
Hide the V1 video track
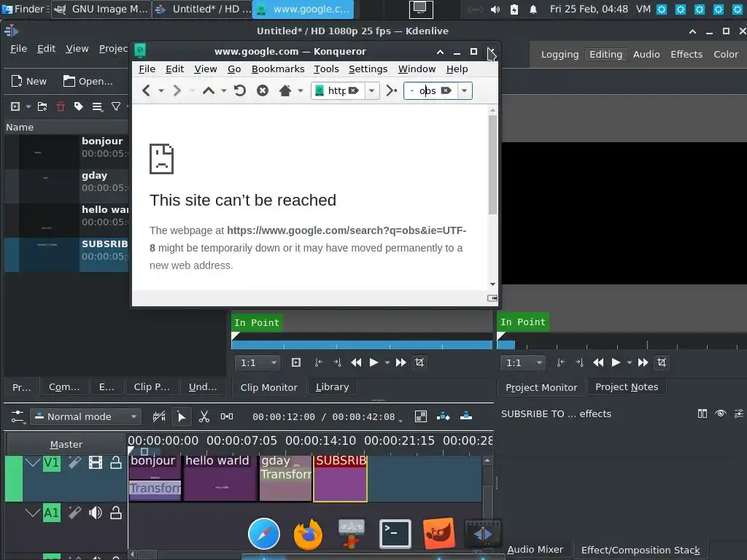click(96, 462)
